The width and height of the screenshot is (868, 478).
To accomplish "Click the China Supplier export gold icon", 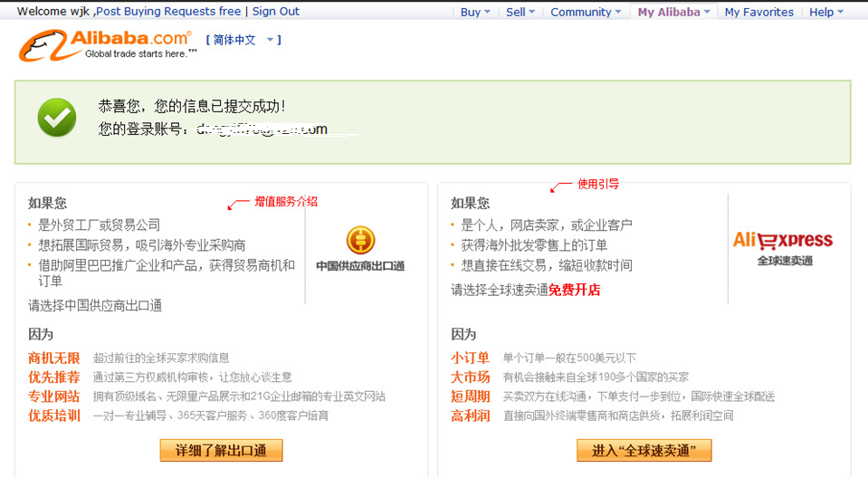I will tap(360, 240).
